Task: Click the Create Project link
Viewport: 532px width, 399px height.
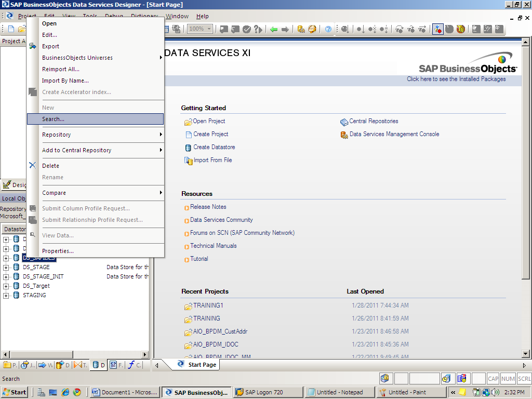Action: point(211,134)
